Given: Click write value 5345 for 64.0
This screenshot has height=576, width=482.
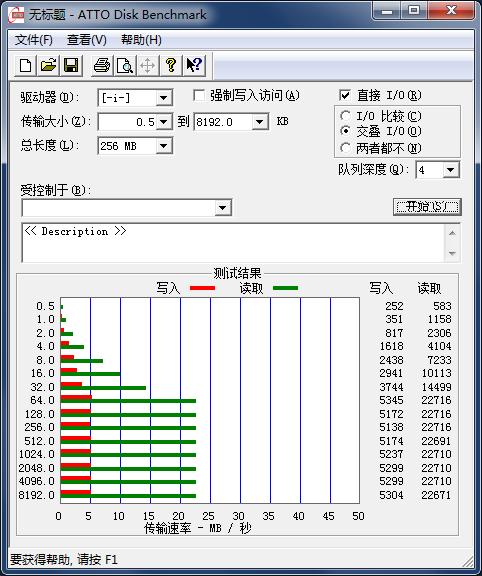Looking at the screenshot, I should coord(391,400).
